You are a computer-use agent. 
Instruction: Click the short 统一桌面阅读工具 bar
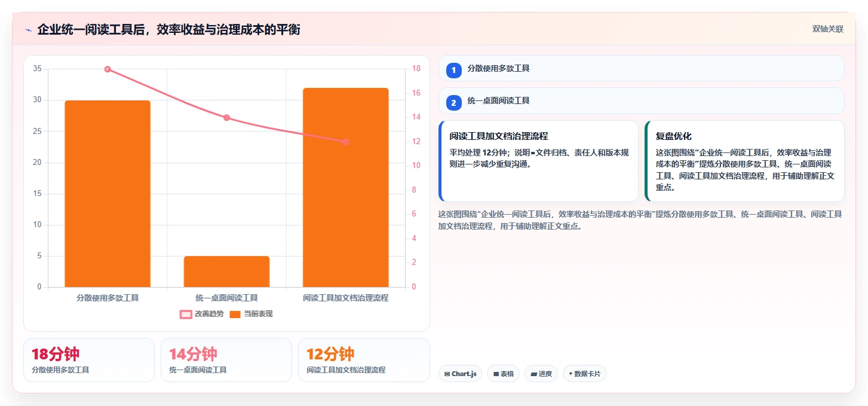point(226,271)
